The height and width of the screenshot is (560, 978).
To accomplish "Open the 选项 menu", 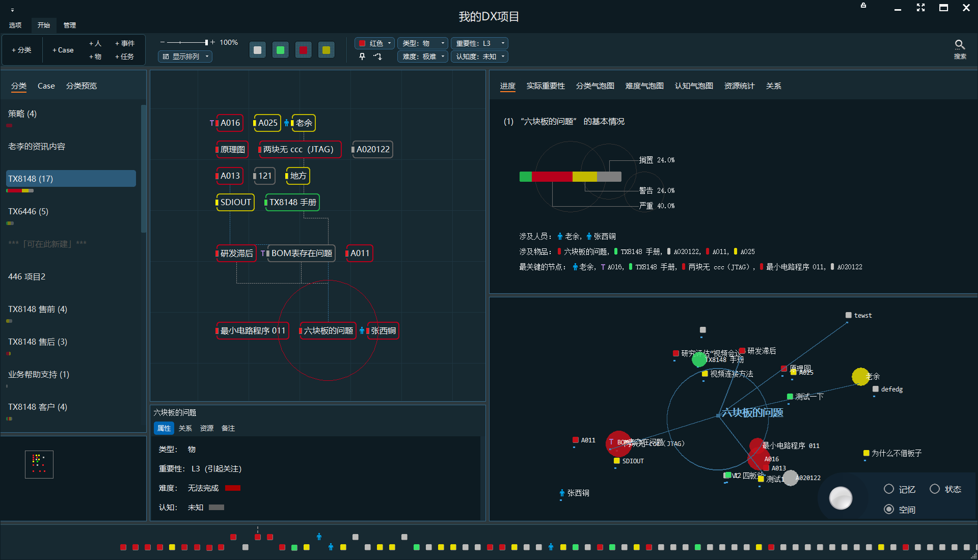I will pos(15,25).
